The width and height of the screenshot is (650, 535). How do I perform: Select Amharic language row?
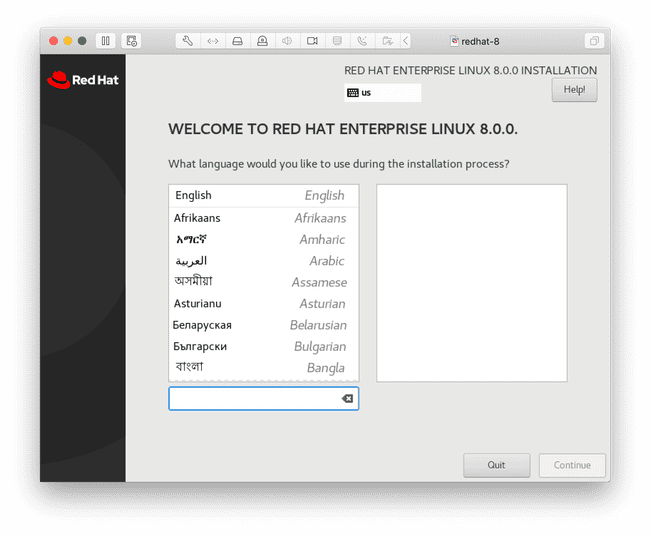pyautogui.click(x=264, y=240)
